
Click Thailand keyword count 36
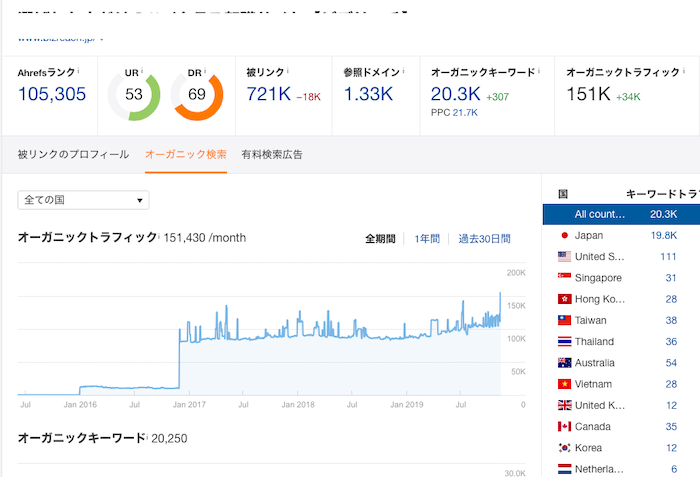pyautogui.click(x=671, y=341)
